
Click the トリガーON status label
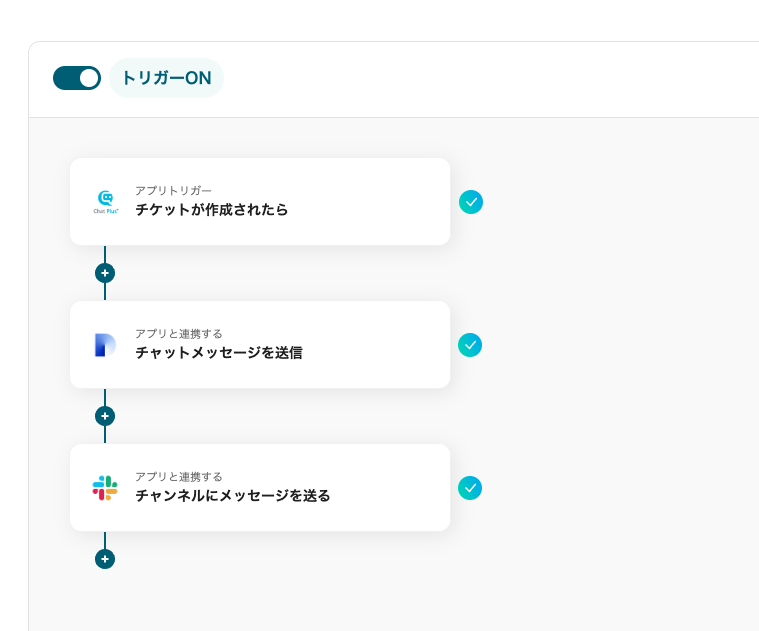(166, 78)
